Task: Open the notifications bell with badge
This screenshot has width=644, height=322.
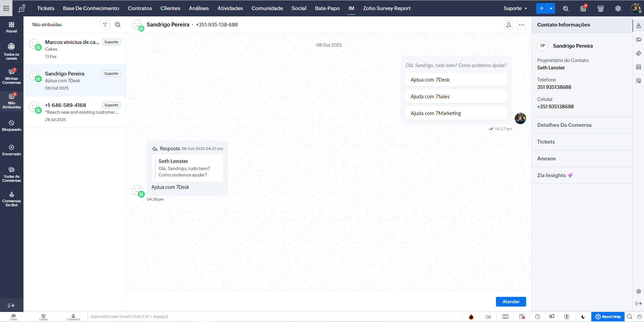Action: click(x=583, y=8)
